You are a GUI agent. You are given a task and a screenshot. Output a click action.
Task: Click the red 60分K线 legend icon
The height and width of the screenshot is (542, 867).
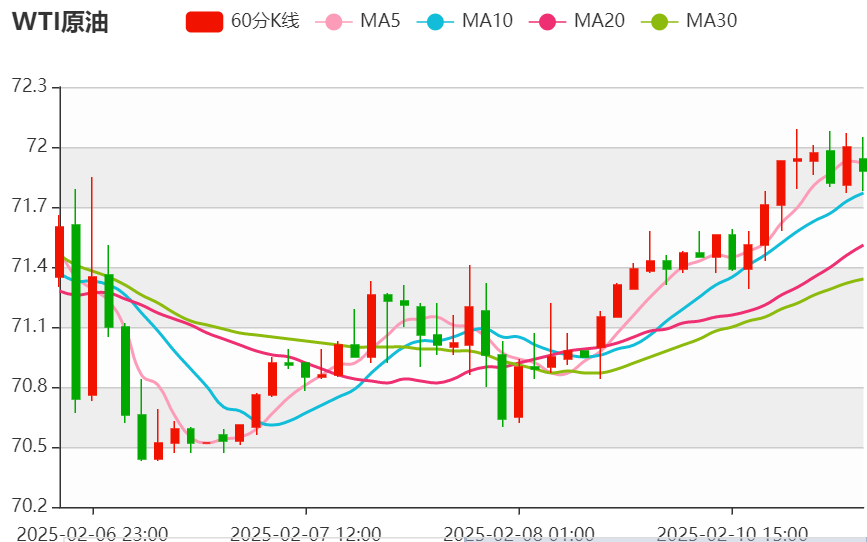point(204,21)
